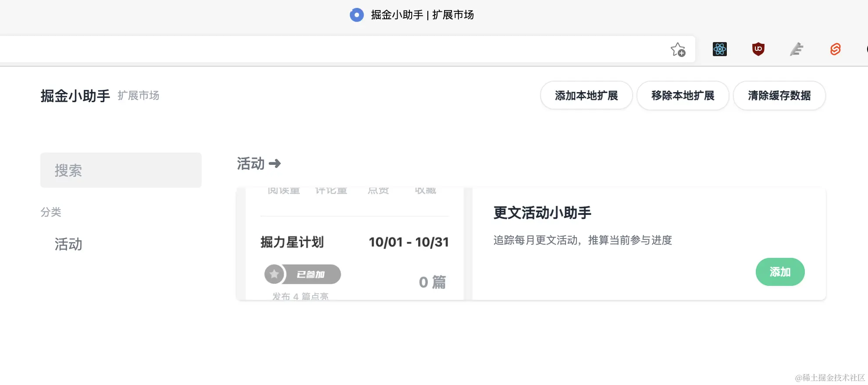
Task: Click the star badge in the preview card
Action: (x=274, y=274)
